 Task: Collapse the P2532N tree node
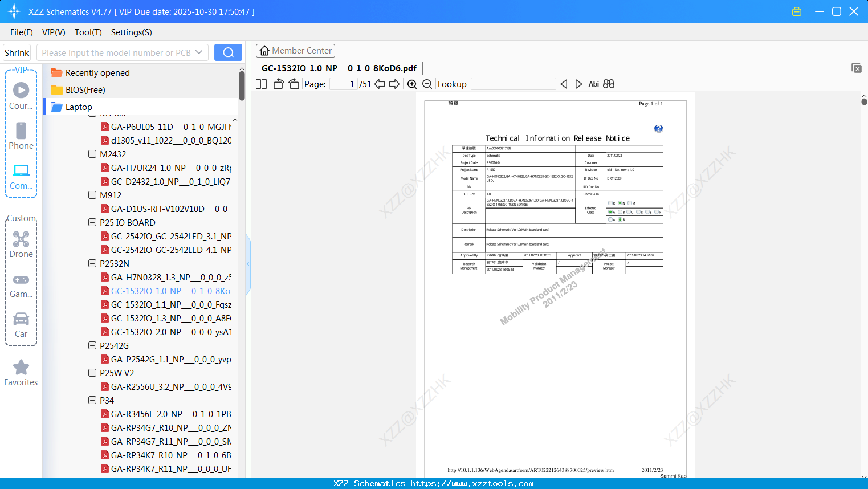(x=92, y=263)
